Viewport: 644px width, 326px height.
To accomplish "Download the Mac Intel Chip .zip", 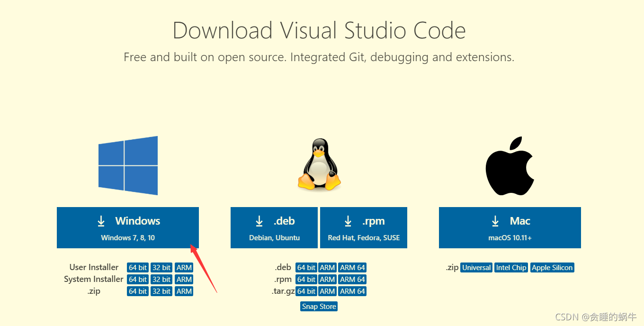I will 511,268.
